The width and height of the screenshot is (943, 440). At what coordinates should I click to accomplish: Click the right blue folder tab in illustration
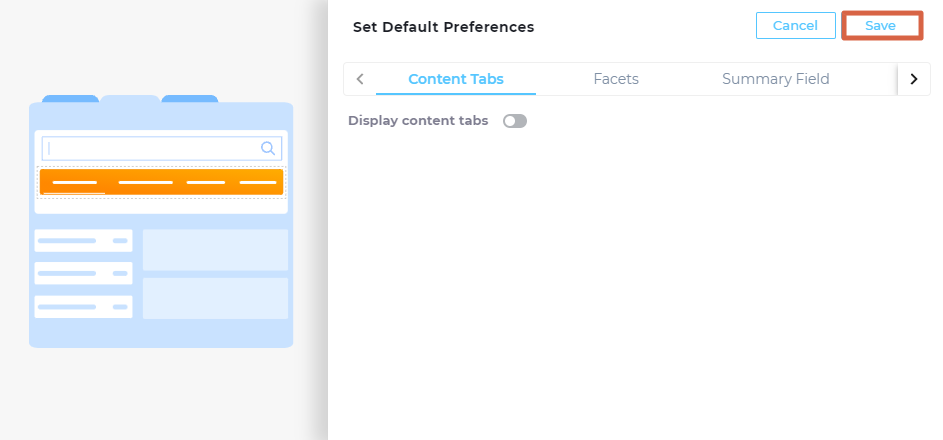pos(190,99)
